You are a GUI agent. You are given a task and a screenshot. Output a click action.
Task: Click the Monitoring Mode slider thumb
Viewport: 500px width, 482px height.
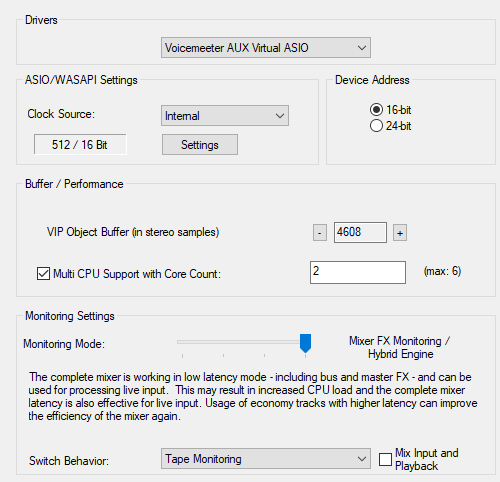click(305, 343)
